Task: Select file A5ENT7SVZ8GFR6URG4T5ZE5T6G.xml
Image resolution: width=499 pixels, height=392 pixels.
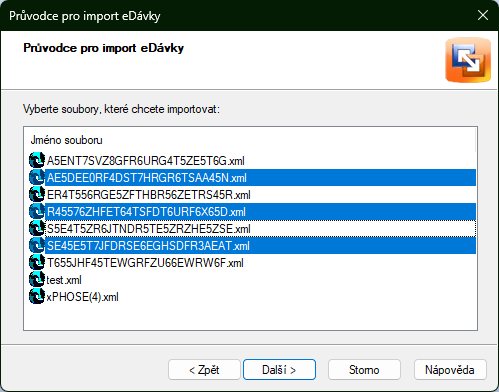Action: click(146, 161)
